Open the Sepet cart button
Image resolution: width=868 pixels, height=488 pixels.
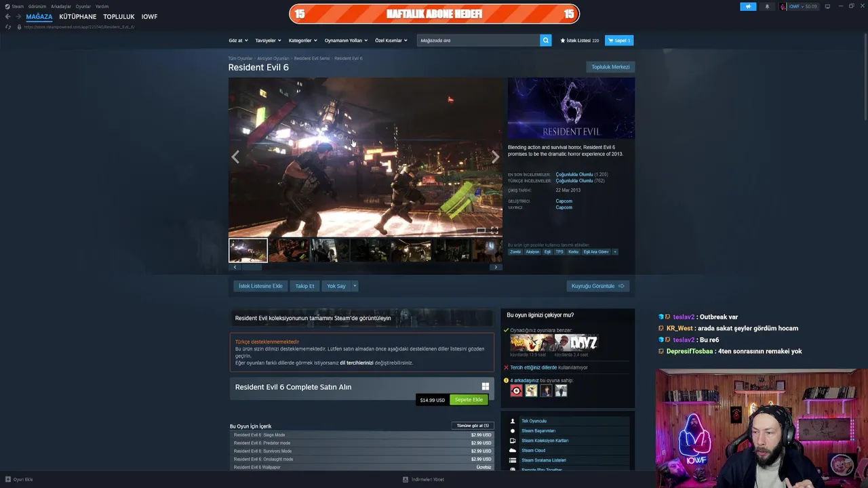tap(619, 41)
